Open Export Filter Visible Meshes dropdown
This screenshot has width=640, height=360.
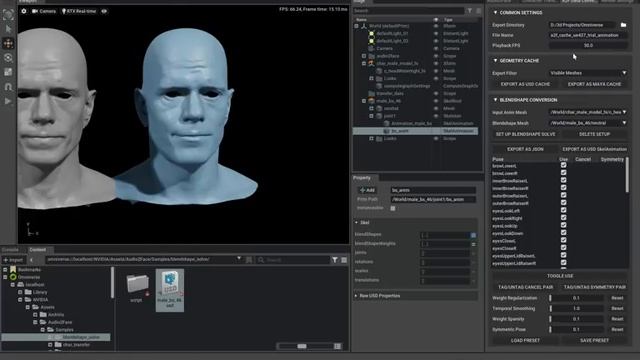tap(588, 73)
